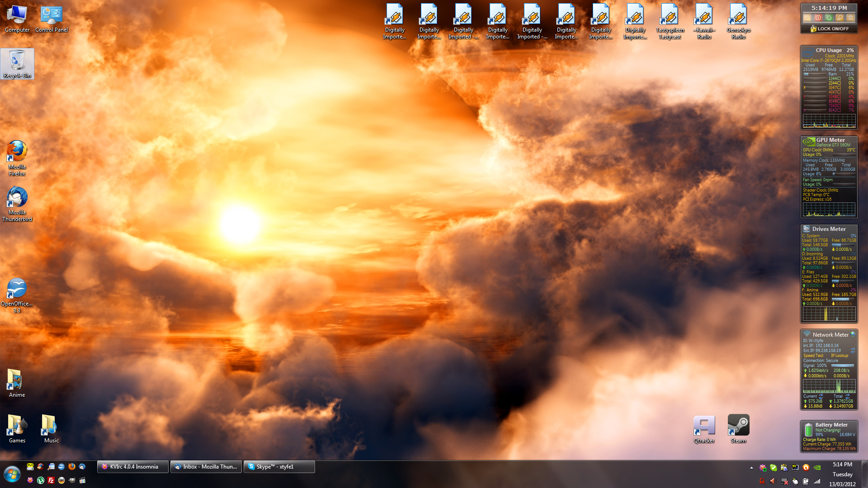Click the eject button in the gadget
Screen dimensions: 868x488
click(x=850, y=18)
